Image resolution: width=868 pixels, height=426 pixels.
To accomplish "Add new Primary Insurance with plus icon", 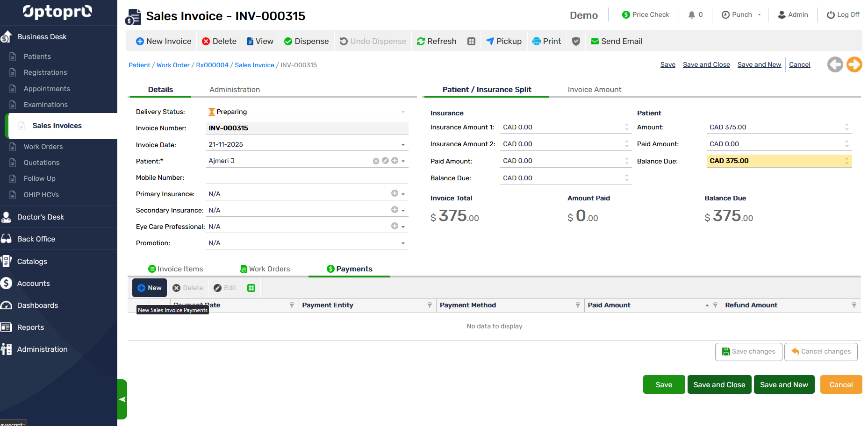I will pyautogui.click(x=395, y=193).
